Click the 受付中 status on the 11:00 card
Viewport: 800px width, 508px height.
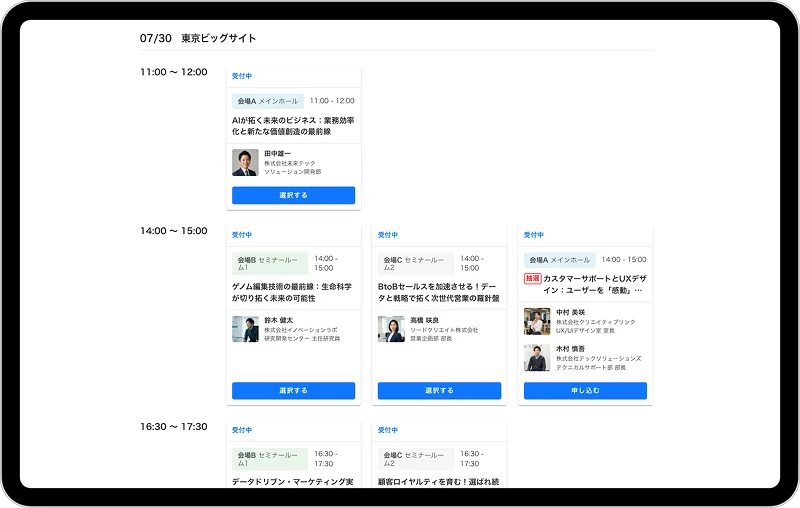click(x=242, y=76)
